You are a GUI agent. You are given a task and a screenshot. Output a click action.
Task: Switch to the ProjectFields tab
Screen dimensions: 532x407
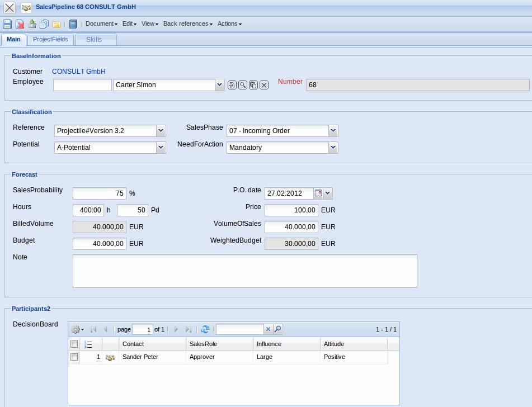[50, 40]
